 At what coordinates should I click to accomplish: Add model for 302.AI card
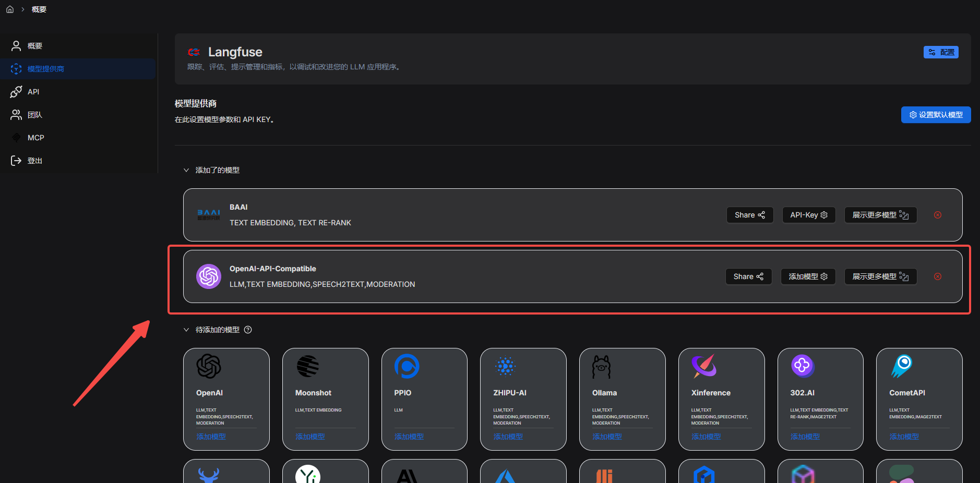click(805, 437)
